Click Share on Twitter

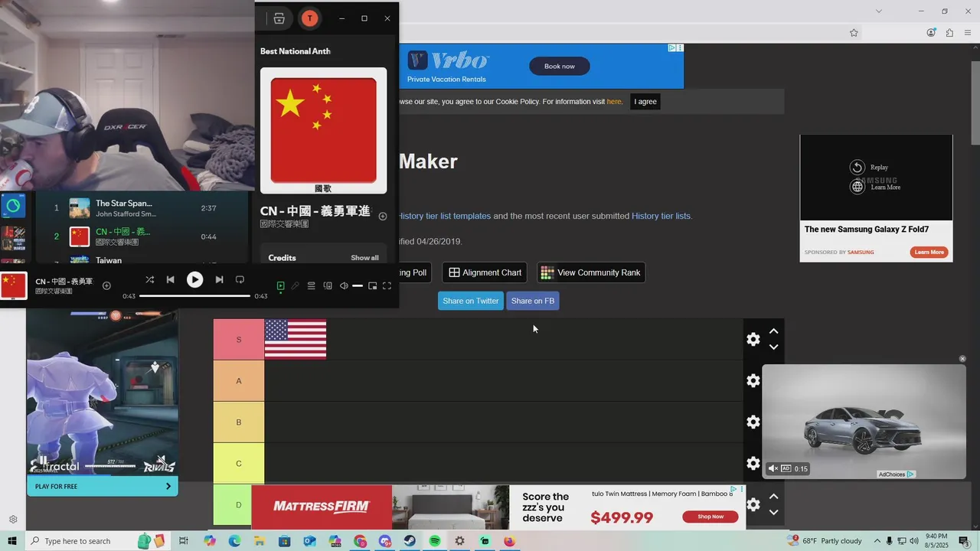pyautogui.click(x=471, y=301)
